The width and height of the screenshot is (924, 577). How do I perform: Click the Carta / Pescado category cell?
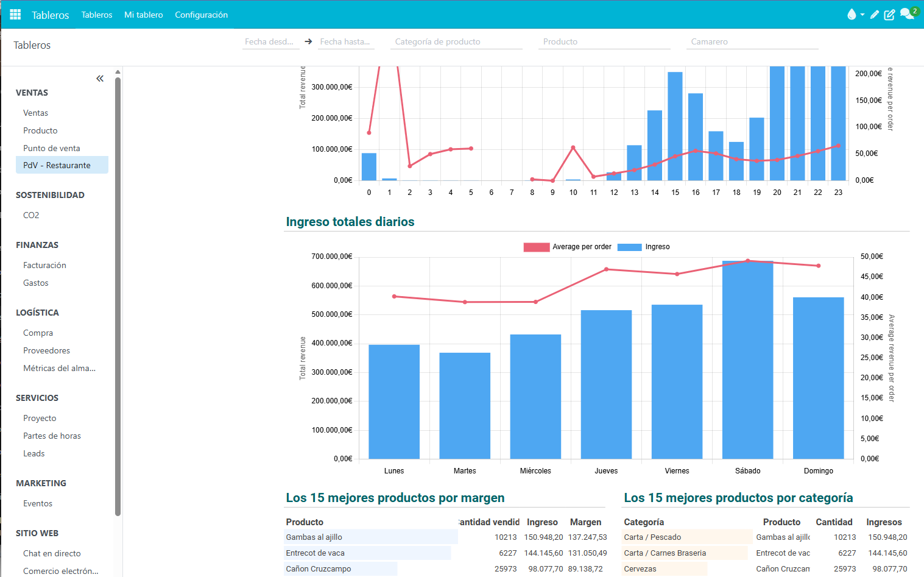coord(688,537)
